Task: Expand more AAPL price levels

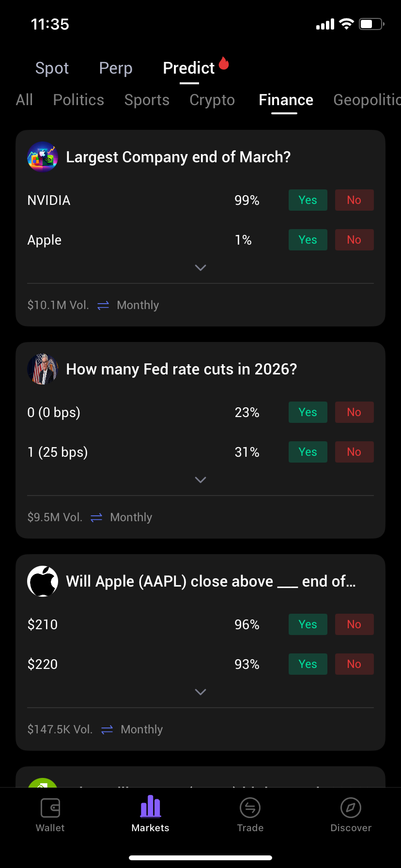Action: [200, 692]
